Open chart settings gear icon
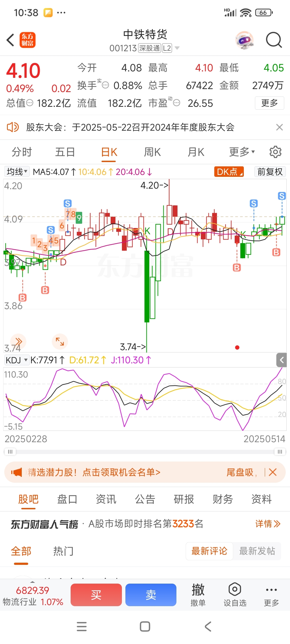This screenshot has width=290, height=644. [x=275, y=152]
